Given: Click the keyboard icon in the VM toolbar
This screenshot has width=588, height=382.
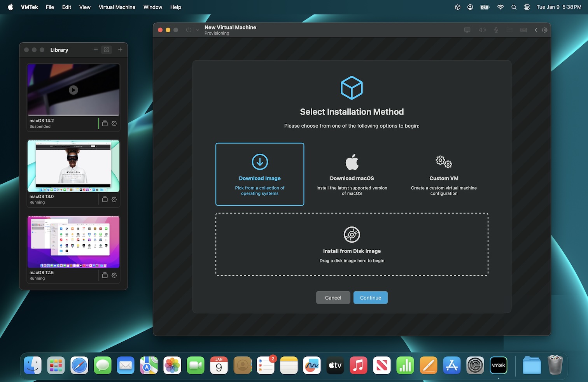Looking at the screenshot, I should point(524,30).
